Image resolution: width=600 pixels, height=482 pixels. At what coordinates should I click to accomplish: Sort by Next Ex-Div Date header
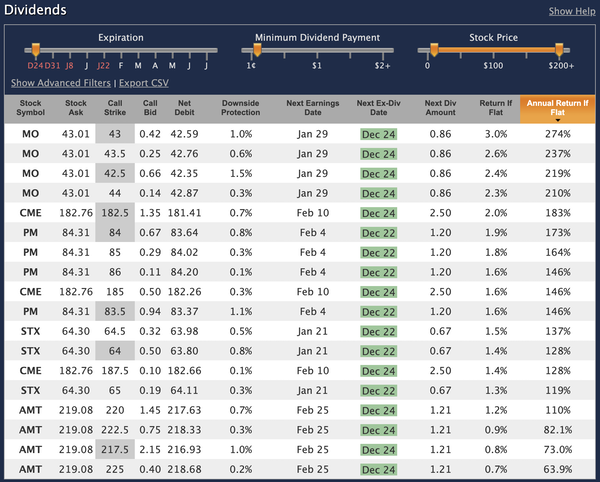point(378,108)
